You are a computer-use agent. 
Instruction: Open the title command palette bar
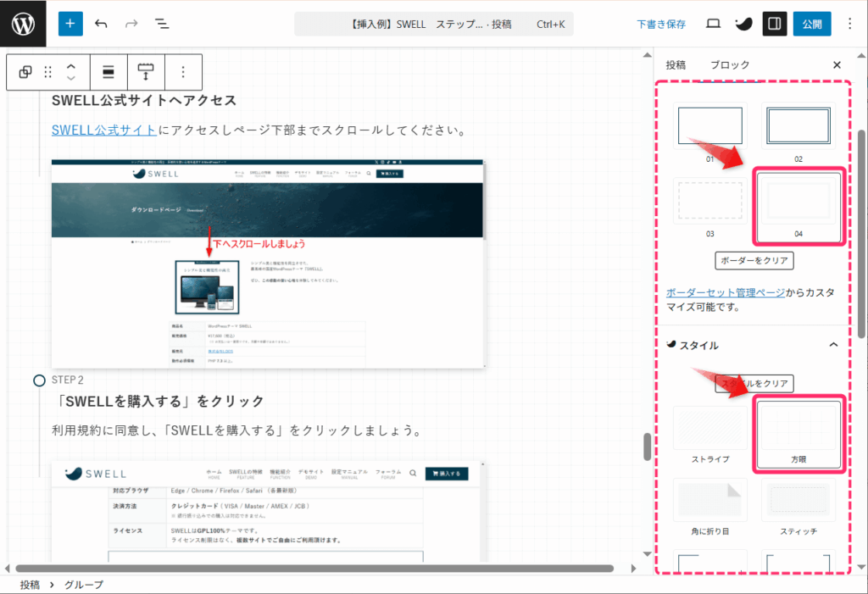(x=433, y=24)
